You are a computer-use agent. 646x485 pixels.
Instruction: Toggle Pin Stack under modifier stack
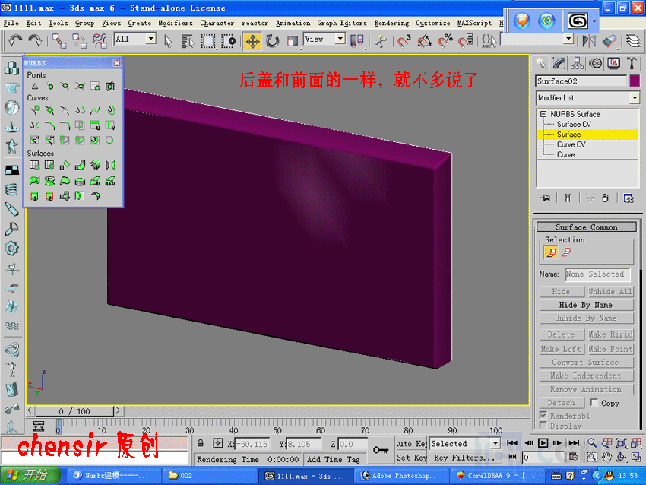coord(546,198)
